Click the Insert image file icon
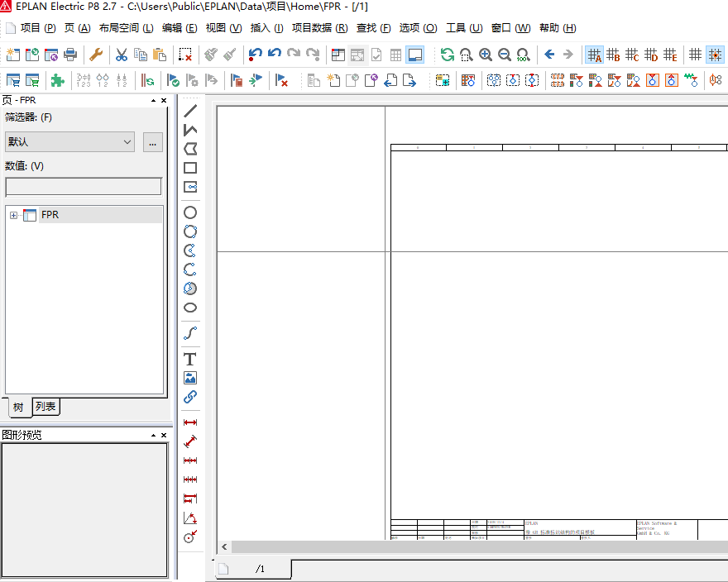 coord(190,378)
